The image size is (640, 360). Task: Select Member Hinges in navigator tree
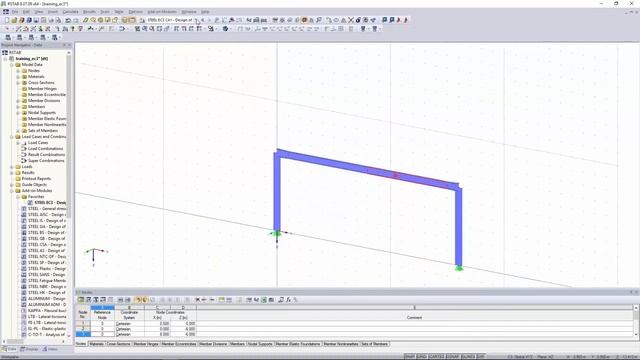click(42, 89)
